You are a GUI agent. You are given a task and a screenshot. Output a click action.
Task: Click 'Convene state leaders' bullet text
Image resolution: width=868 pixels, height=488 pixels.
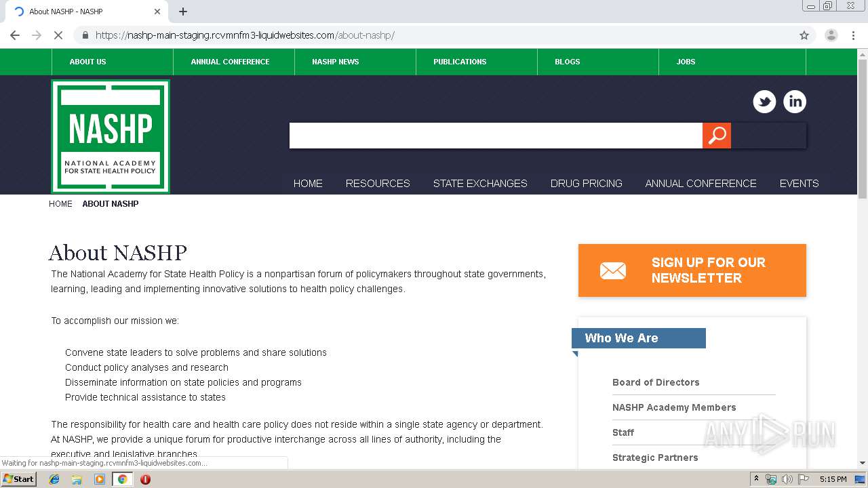tap(196, 352)
